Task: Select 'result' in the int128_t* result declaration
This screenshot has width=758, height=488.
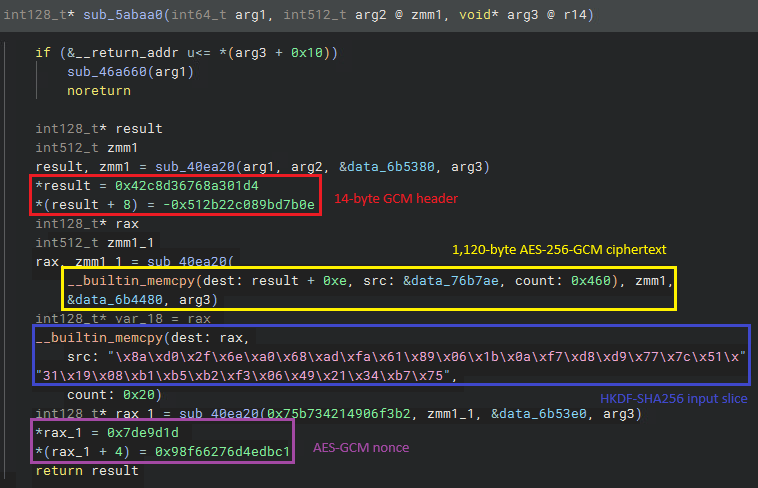Action: pyautogui.click(x=139, y=129)
